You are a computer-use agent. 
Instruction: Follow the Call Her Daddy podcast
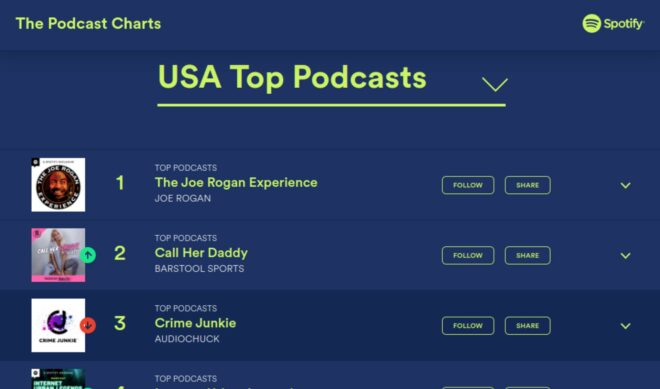click(468, 256)
